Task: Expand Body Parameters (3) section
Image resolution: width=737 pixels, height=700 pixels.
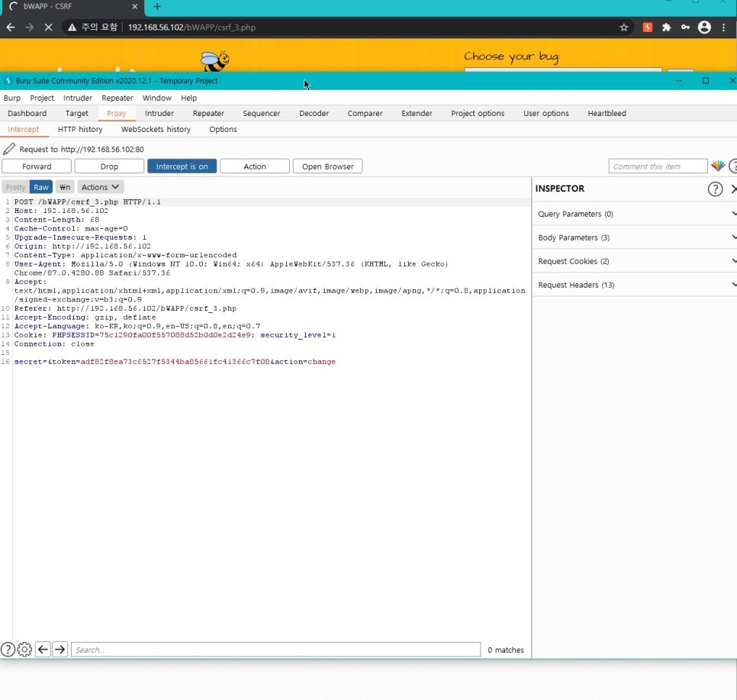Action: [x=635, y=237]
